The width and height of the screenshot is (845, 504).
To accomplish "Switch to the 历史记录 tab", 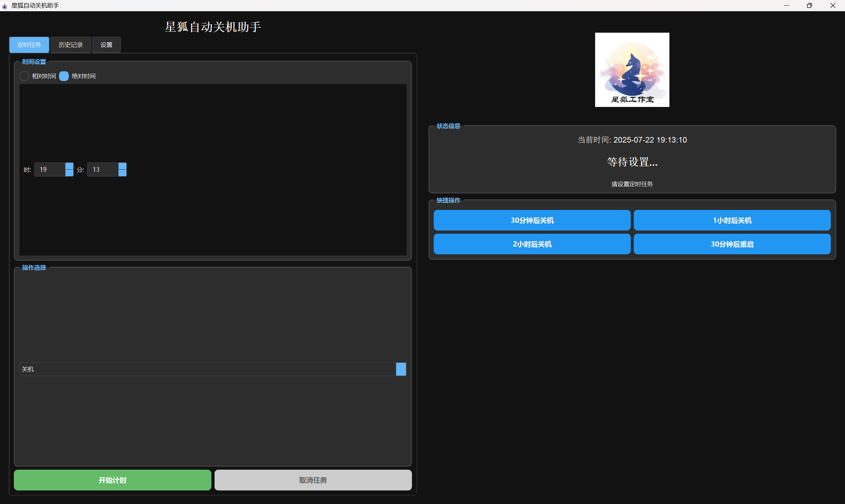I will pos(71,45).
